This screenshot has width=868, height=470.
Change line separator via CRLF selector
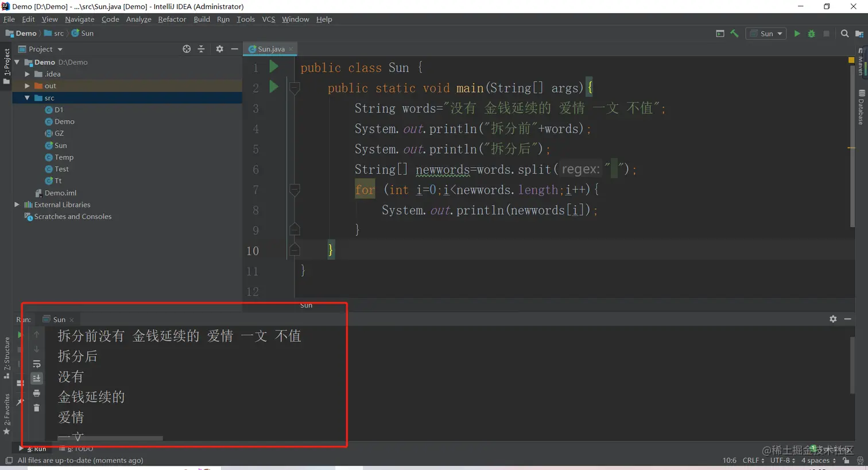753,461
